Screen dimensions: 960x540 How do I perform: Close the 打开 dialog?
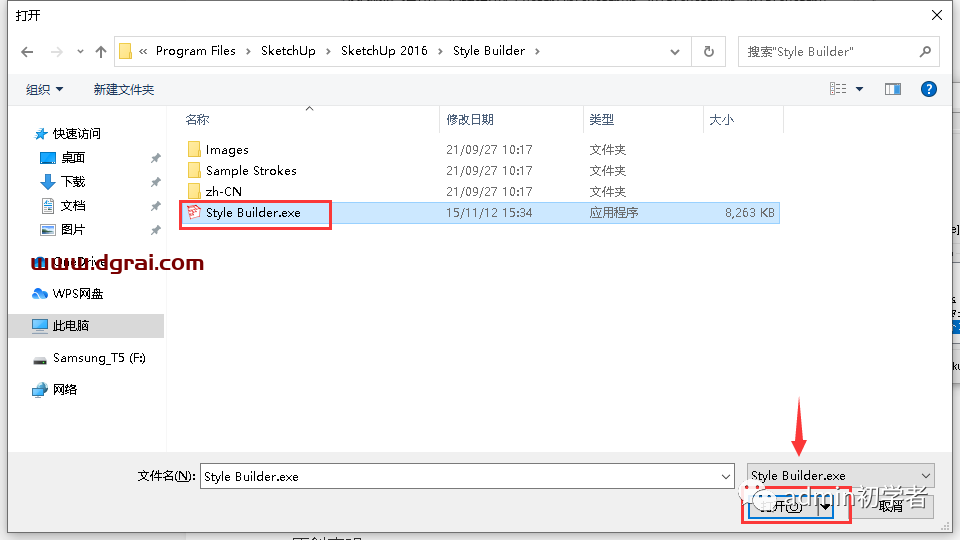click(x=936, y=15)
